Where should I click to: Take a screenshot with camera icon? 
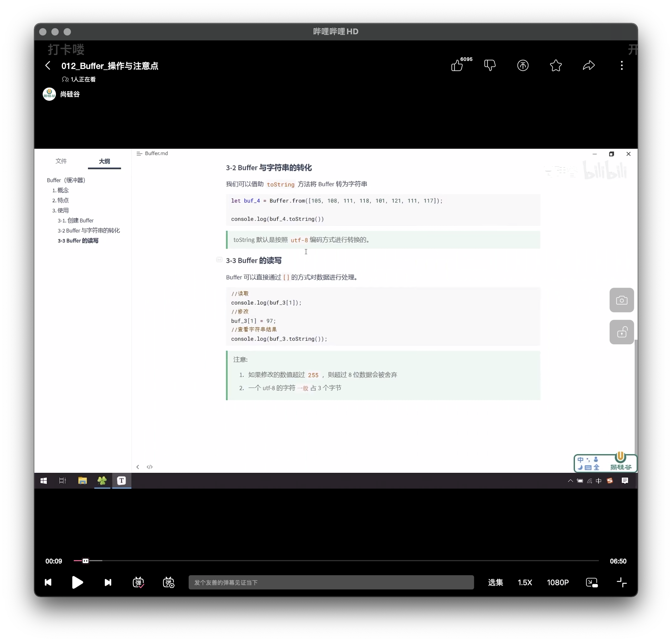[x=621, y=300]
